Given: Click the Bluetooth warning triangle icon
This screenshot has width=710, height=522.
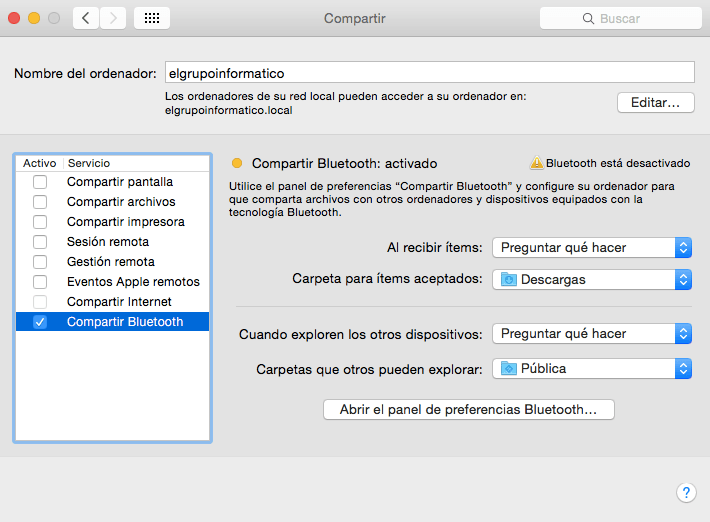Looking at the screenshot, I should coord(537,163).
